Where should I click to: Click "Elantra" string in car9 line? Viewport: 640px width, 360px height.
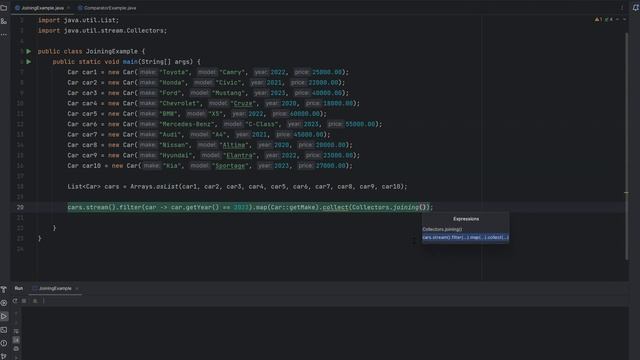coord(239,156)
